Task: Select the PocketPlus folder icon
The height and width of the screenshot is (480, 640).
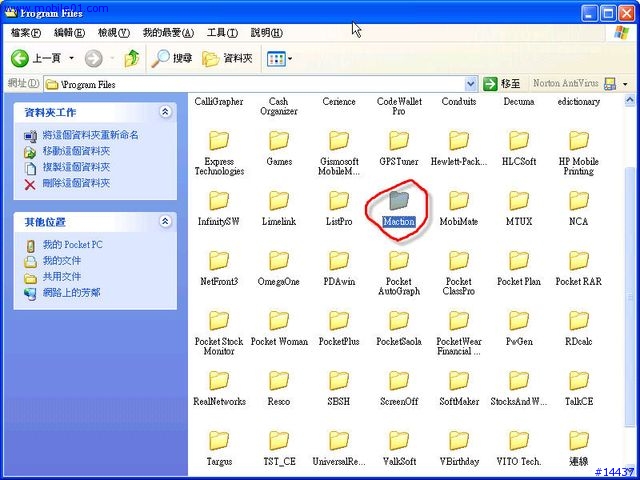Action: coord(339,320)
